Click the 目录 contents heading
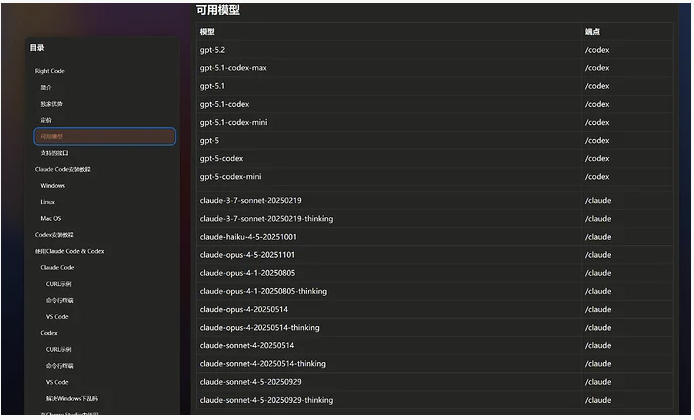This screenshot has height=420, width=694. pos(37,47)
